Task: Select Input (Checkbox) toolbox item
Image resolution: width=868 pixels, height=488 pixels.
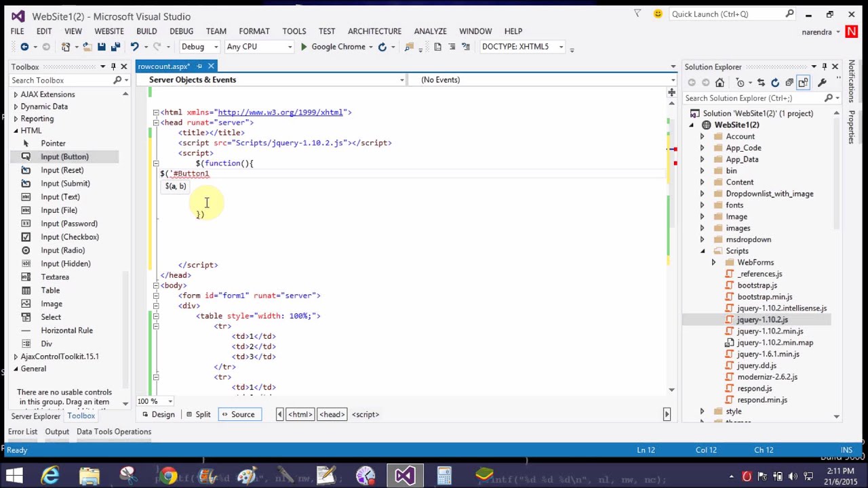Action: [x=70, y=237]
